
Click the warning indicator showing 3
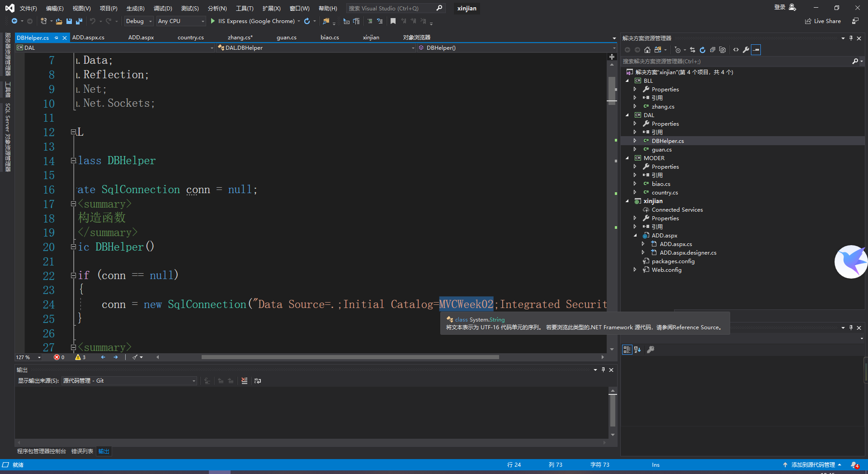coord(80,357)
